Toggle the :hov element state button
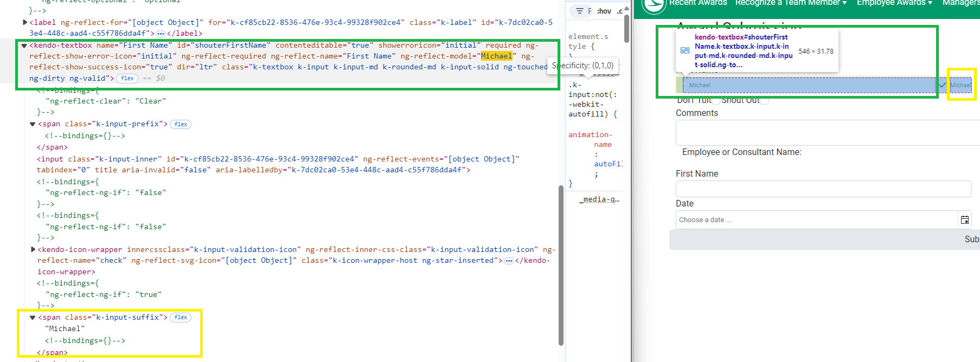The height and width of the screenshot is (362, 980). coord(604,11)
